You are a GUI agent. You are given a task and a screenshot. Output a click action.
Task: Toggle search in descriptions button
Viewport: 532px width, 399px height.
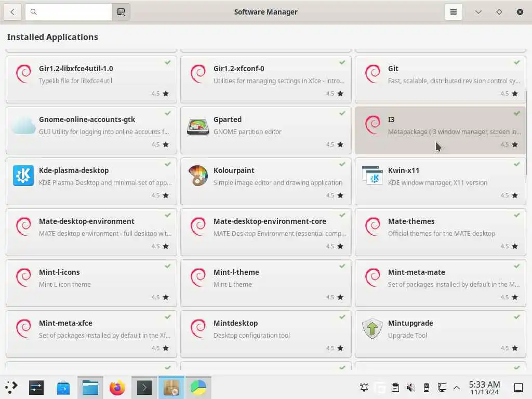point(121,12)
